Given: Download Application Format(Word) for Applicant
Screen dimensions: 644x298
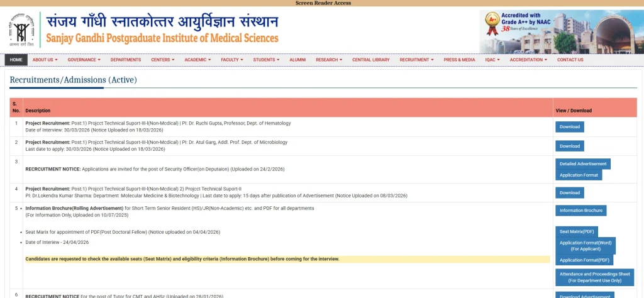Looking at the screenshot, I should (586, 245).
